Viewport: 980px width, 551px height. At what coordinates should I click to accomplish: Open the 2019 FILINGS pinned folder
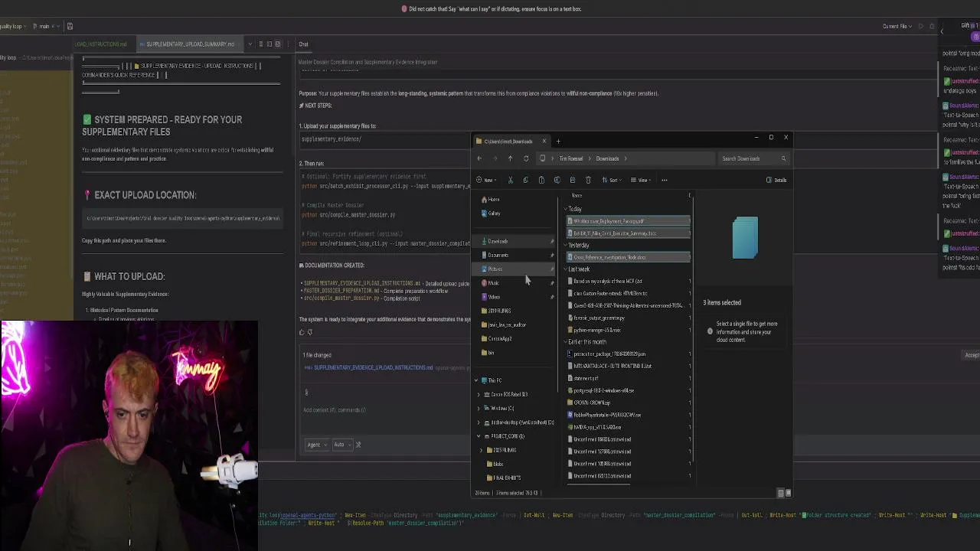(x=496, y=311)
